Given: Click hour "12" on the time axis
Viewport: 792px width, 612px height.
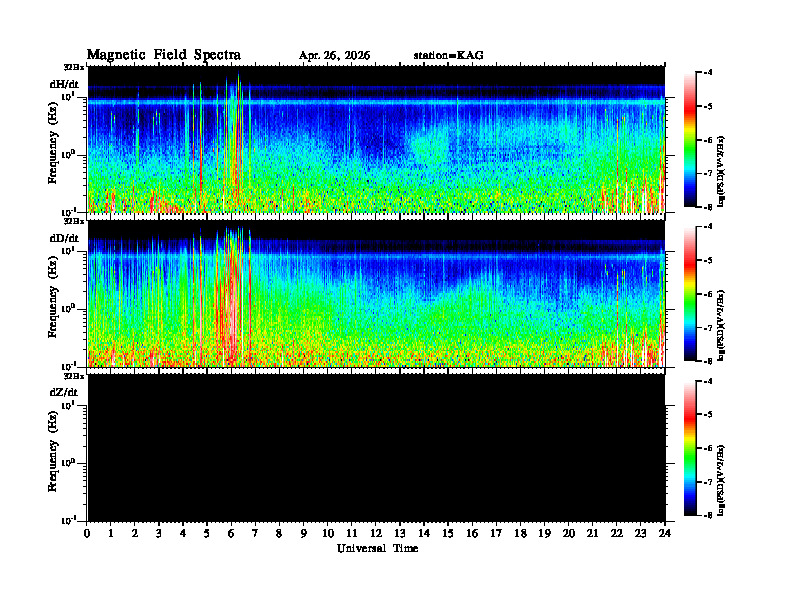Looking at the screenshot, I should point(376,533).
